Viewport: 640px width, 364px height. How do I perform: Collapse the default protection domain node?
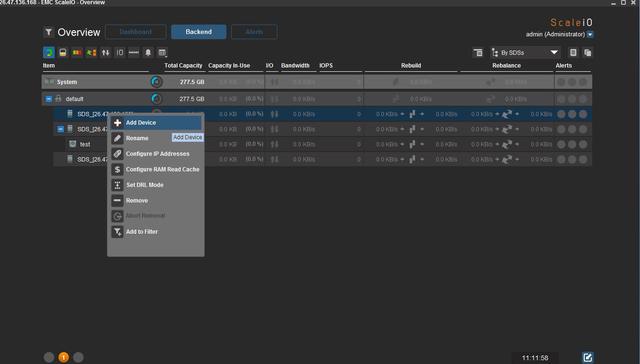pyautogui.click(x=49, y=99)
